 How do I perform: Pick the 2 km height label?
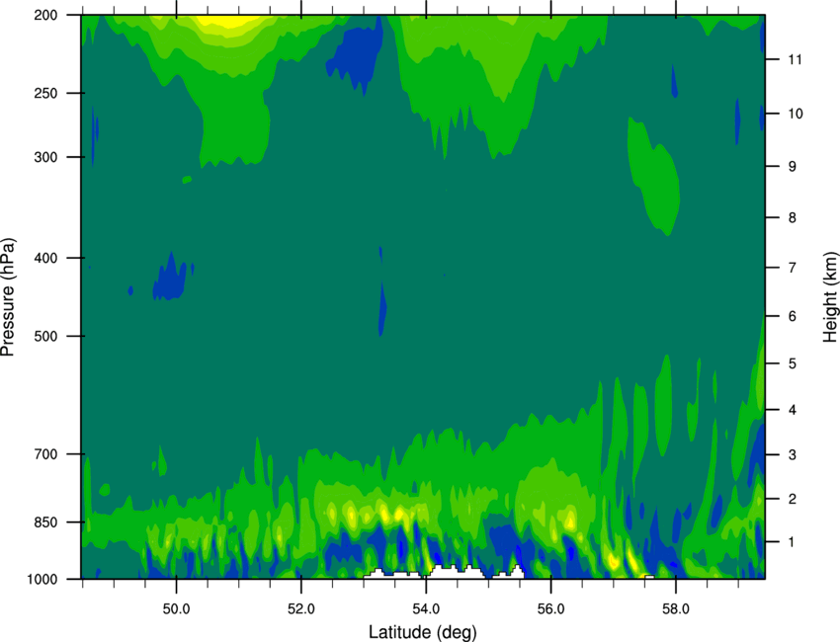point(793,499)
